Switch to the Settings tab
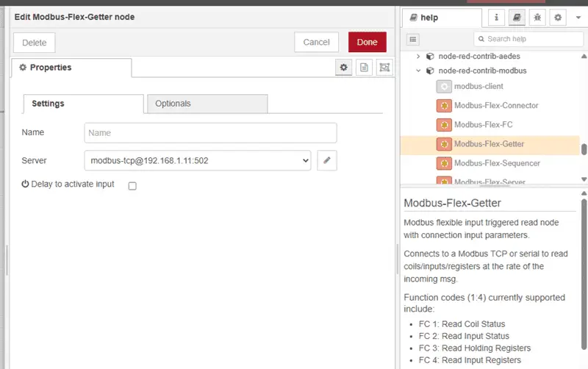Screen dimensions: 588x369 coord(83,104)
